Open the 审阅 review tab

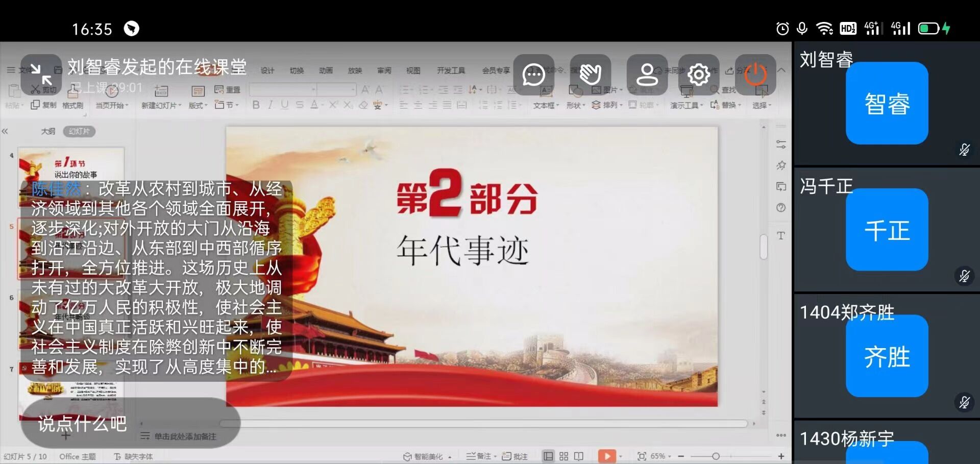(384, 70)
